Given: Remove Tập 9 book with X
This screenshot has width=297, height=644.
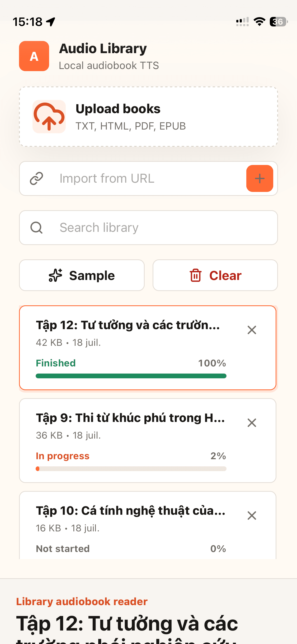Looking at the screenshot, I should (252, 423).
